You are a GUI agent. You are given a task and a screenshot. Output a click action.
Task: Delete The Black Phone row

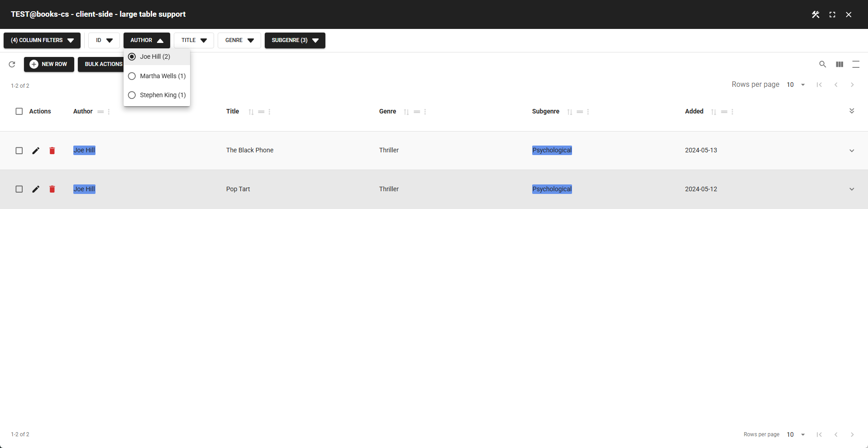52,151
